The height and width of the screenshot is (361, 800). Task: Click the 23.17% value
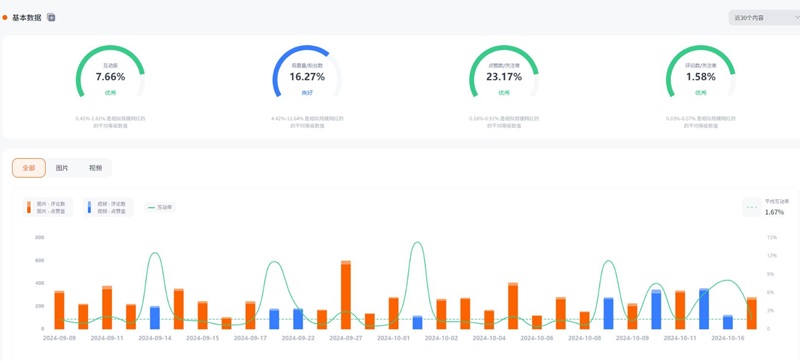coord(504,77)
